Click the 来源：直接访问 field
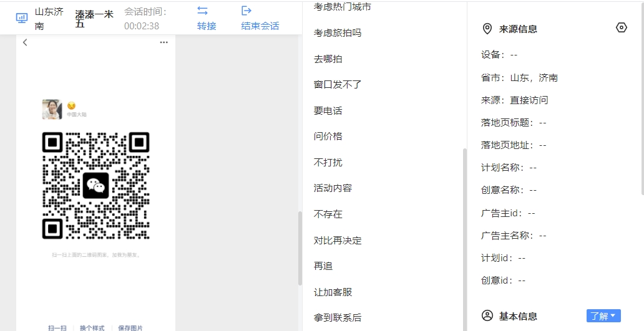Viewport: 644px width, 331px height. 515,100
